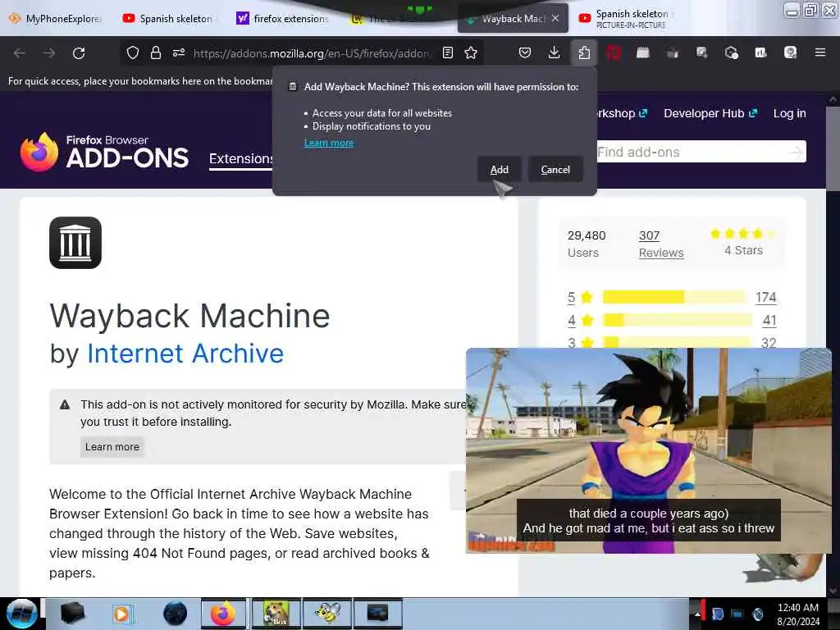Open the Extensions navigation link
The height and width of the screenshot is (630, 840).
pyautogui.click(x=241, y=159)
